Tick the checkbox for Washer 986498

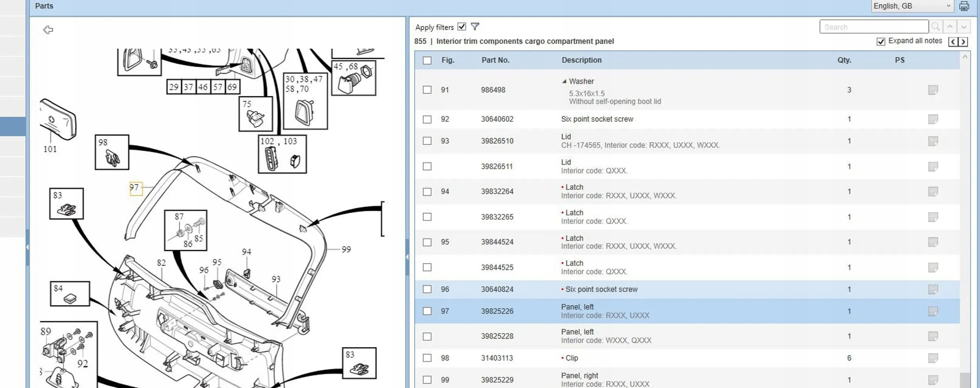427,90
